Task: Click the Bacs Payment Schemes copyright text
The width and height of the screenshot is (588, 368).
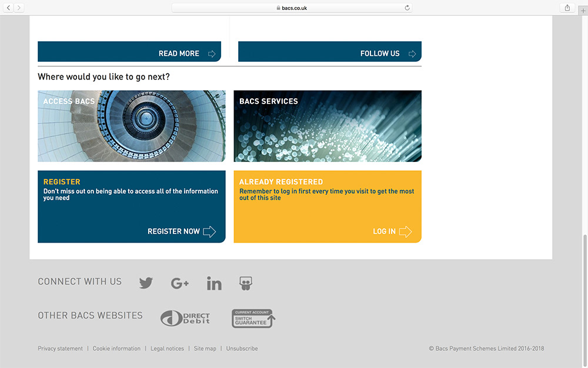Action: point(486,349)
